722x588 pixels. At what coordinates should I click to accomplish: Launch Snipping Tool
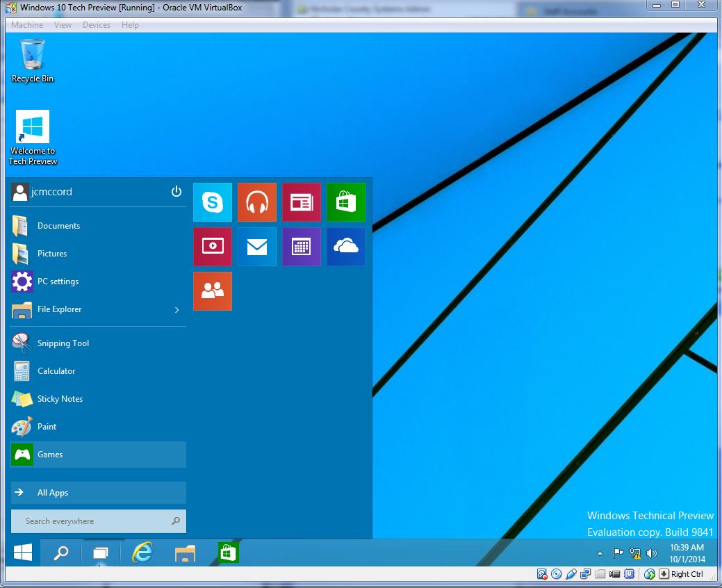[98, 343]
